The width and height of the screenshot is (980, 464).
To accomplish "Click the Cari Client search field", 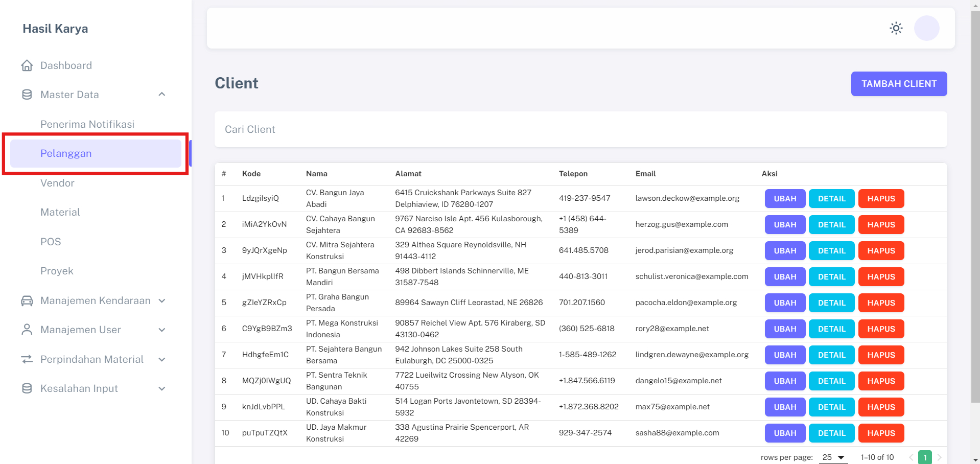I will click(x=580, y=130).
